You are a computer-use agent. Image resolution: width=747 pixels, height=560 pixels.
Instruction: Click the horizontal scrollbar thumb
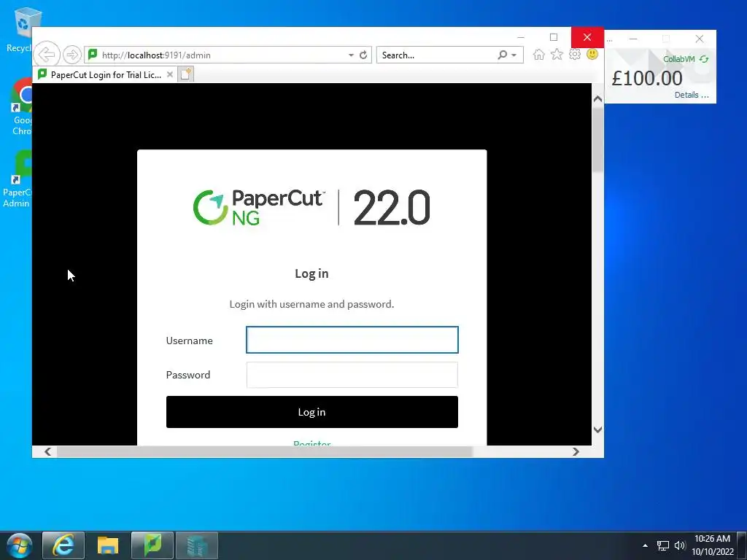(x=264, y=451)
